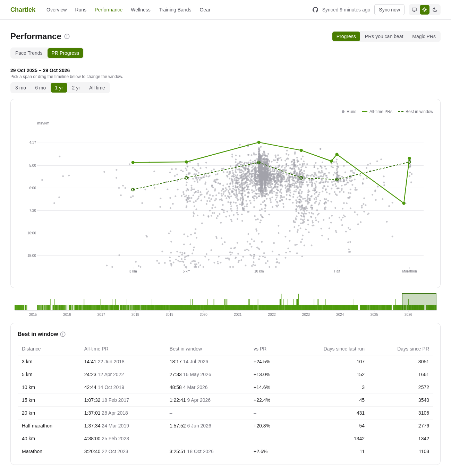
Task: Open info icon beside Performance heading
Action: pos(67,36)
